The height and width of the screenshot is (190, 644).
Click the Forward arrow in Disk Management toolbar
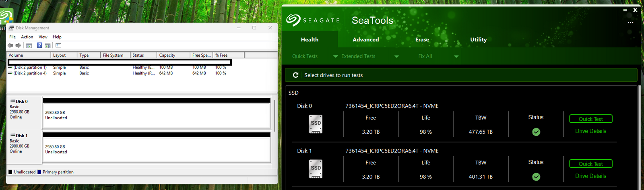[18, 45]
